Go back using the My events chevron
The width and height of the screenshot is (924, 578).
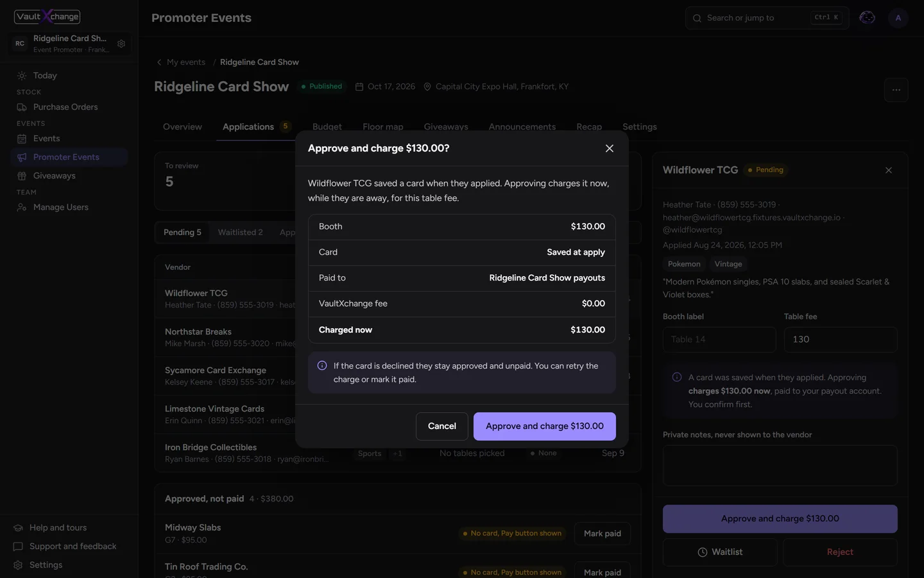click(x=159, y=62)
